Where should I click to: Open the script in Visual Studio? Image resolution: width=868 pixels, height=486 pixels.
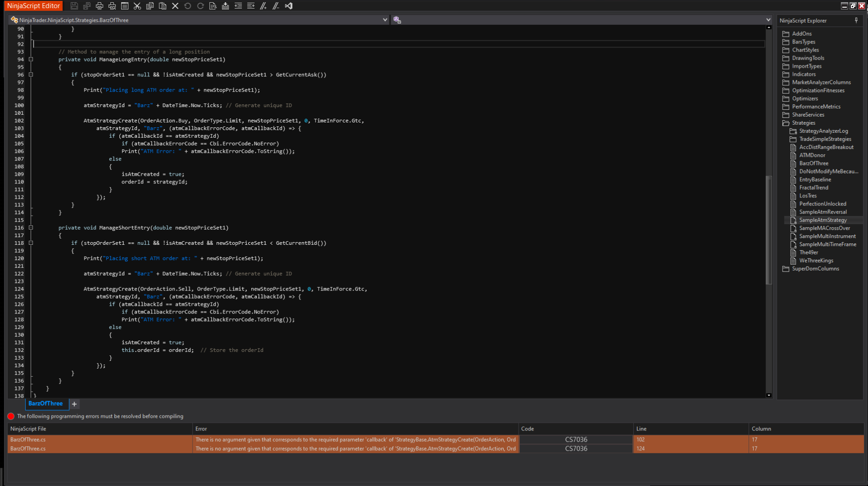click(x=289, y=6)
